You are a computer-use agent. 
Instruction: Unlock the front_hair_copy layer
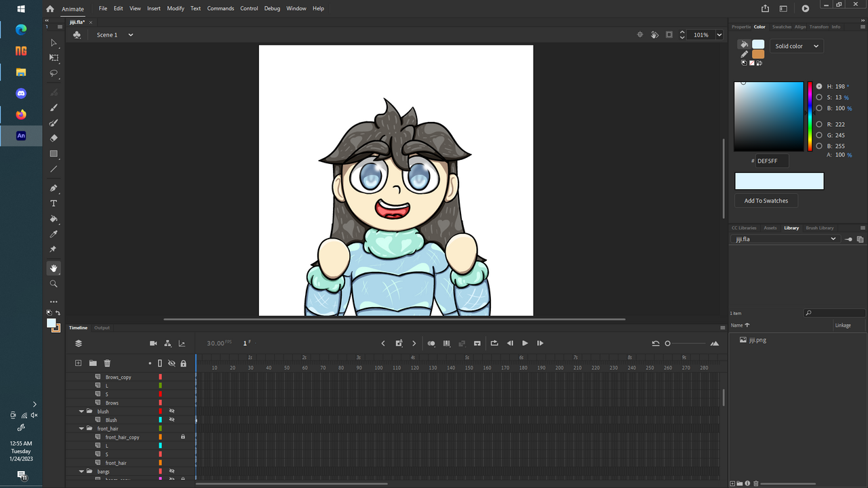(183, 437)
